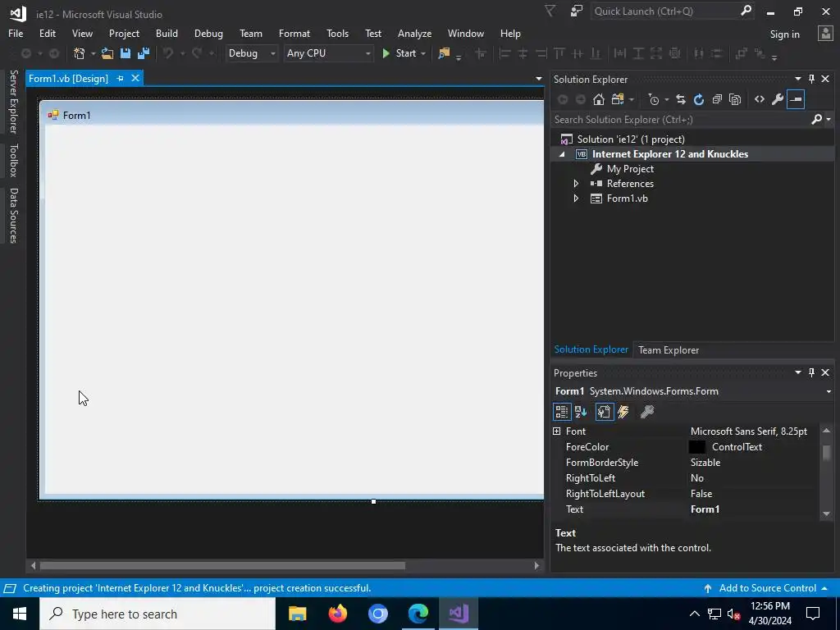Click Home icon in Solution Explorer
Image resolution: width=840 pixels, height=630 pixels.
[x=598, y=99]
